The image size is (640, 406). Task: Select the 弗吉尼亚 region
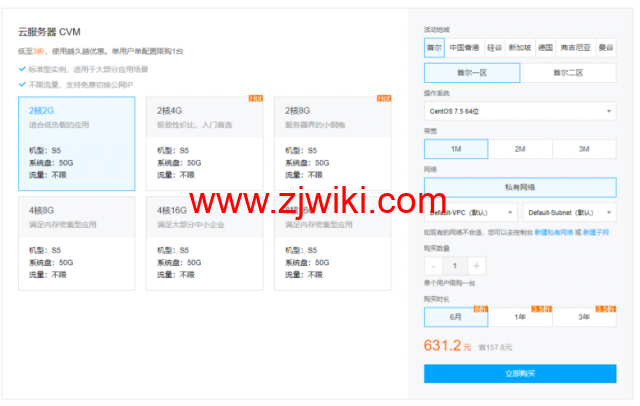coord(575,46)
